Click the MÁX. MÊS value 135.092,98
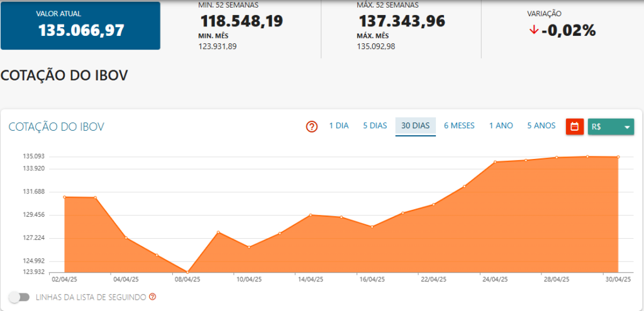Screen dimensions: 644x311 pos(376,46)
